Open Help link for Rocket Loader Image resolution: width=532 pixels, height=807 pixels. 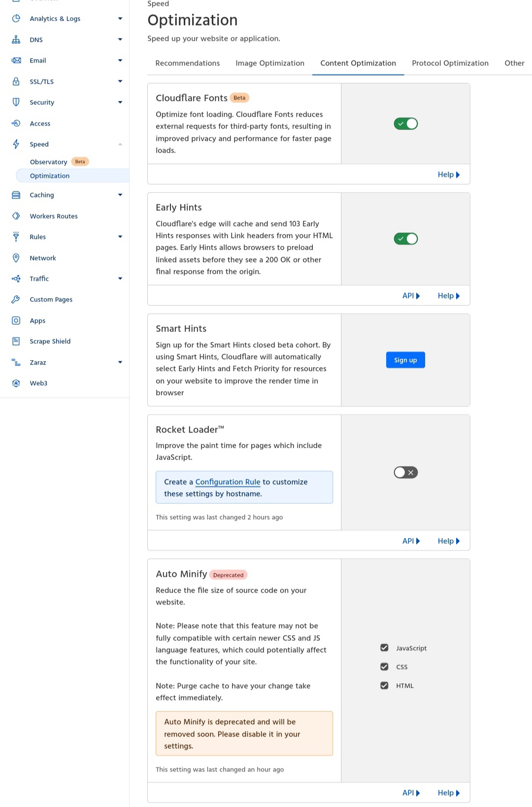449,541
